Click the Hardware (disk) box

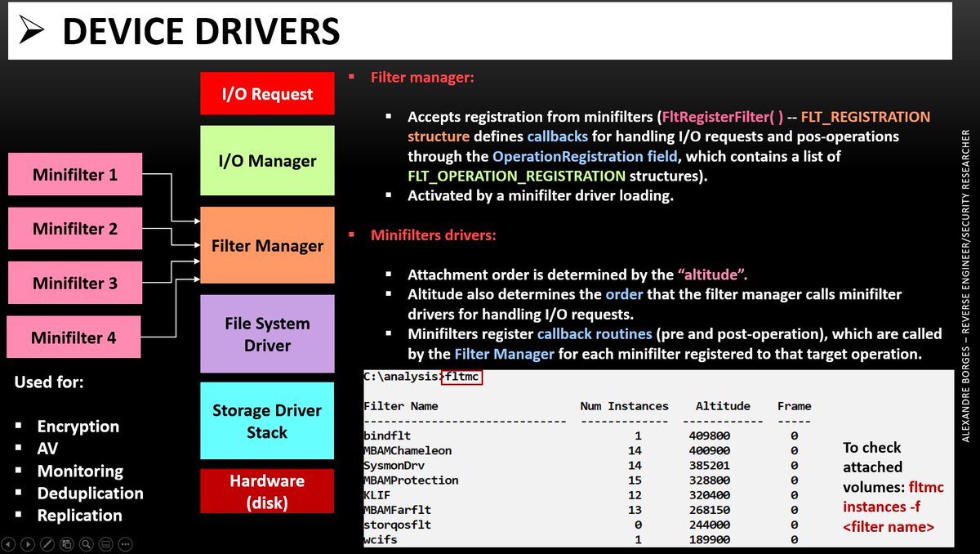tap(268, 490)
